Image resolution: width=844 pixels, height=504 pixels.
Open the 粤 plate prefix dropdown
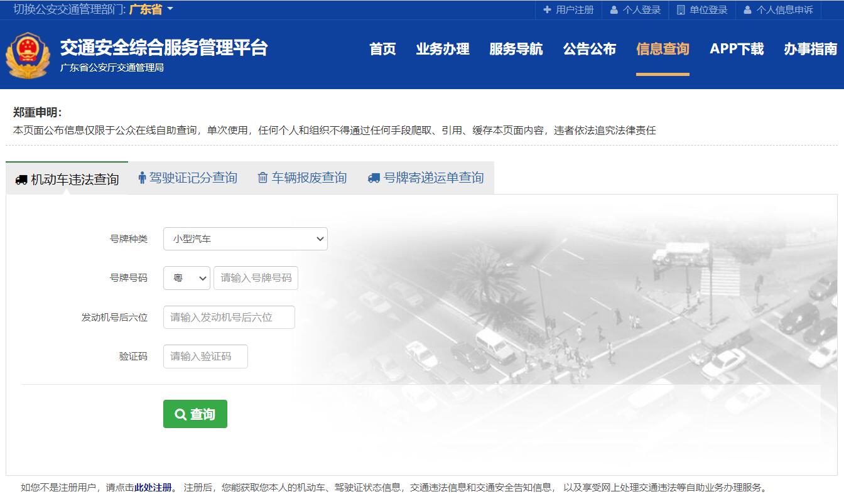[187, 278]
